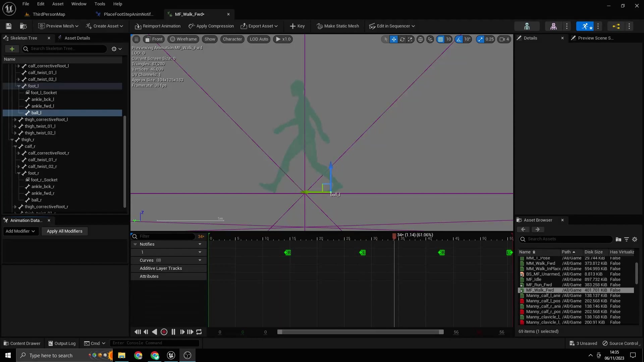Viewport: 644px width, 362px height.
Task: Click Apply All Modifiers button
Action: [x=64, y=231]
